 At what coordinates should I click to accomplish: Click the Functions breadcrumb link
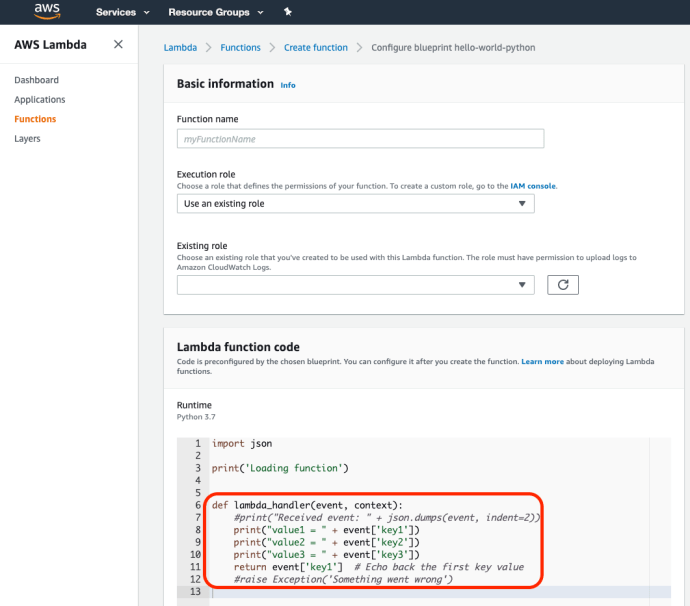[x=240, y=47]
